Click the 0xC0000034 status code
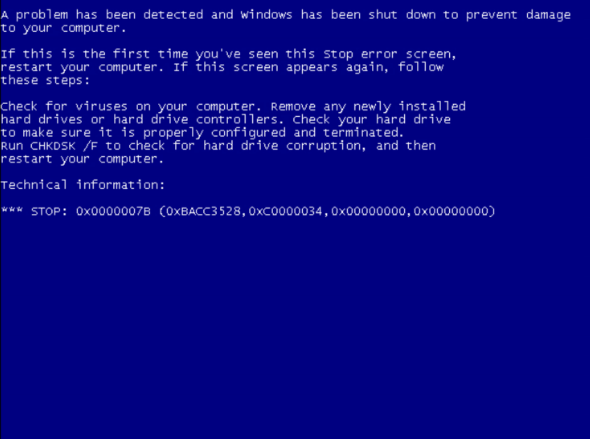Image resolution: width=590 pixels, height=439 pixels. tap(285, 211)
